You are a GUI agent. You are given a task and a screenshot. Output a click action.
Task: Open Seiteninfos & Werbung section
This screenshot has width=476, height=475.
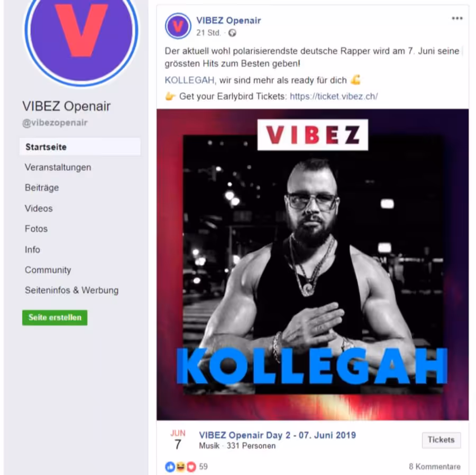point(71,290)
